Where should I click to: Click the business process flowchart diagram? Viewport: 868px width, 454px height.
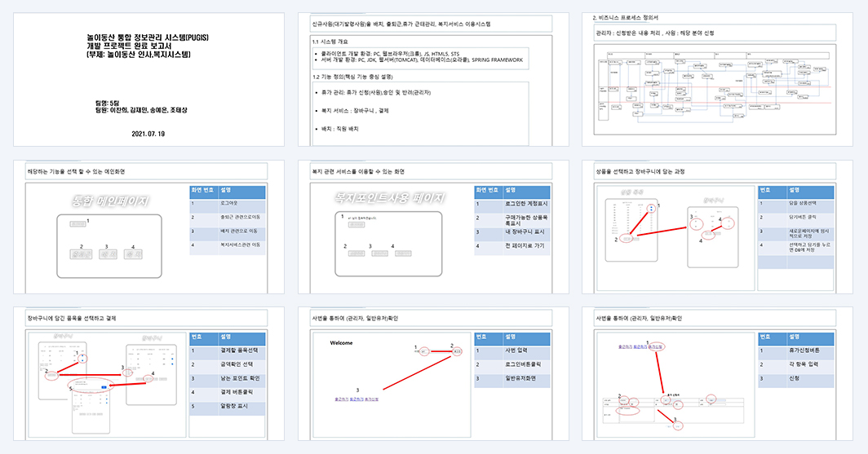[x=715, y=89]
